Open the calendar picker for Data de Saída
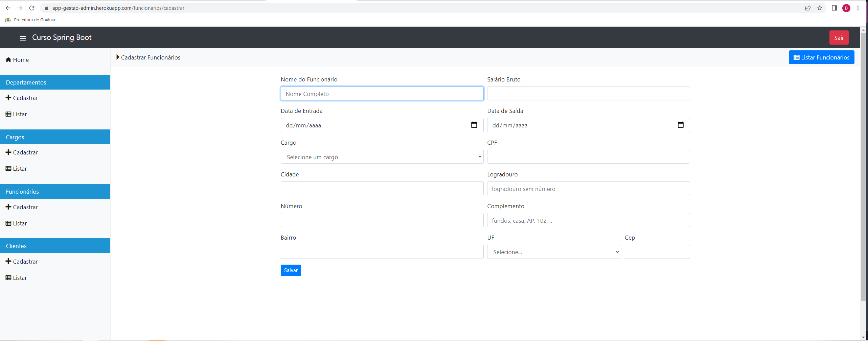The image size is (868, 341). [681, 125]
